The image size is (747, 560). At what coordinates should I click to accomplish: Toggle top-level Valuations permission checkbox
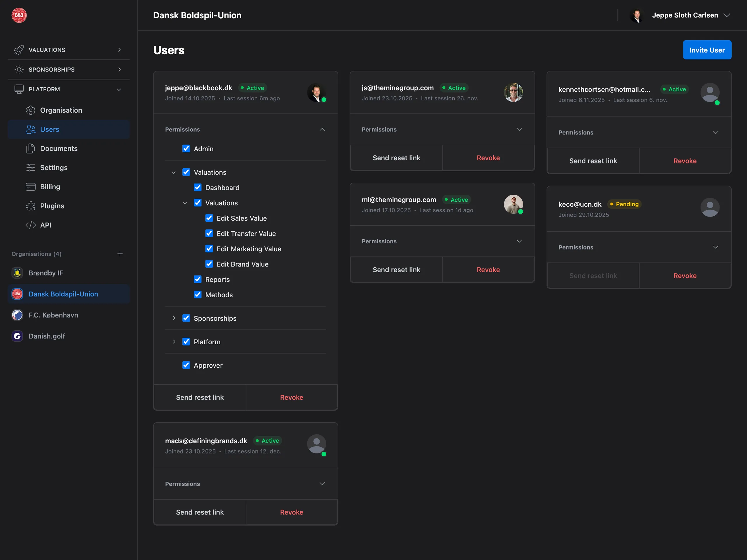[x=186, y=172]
